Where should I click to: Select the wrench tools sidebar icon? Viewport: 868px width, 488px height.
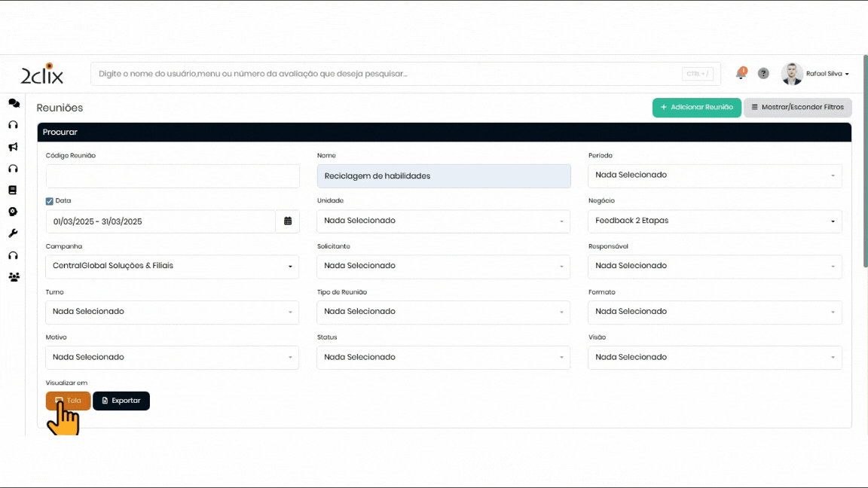pos(14,233)
